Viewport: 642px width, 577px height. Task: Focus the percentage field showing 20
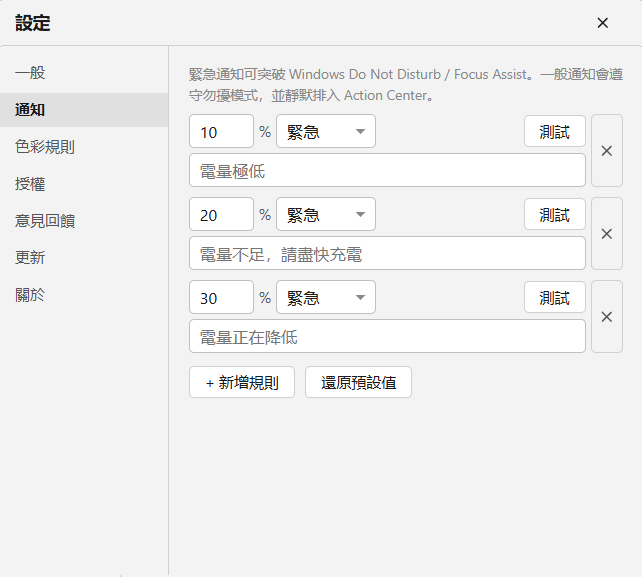(x=222, y=214)
